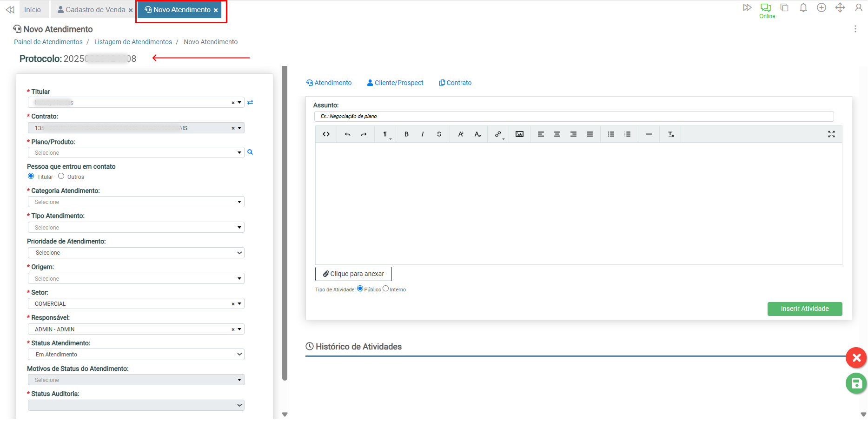Expand the Origem dropdown

pyautogui.click(x=136, y=279)
